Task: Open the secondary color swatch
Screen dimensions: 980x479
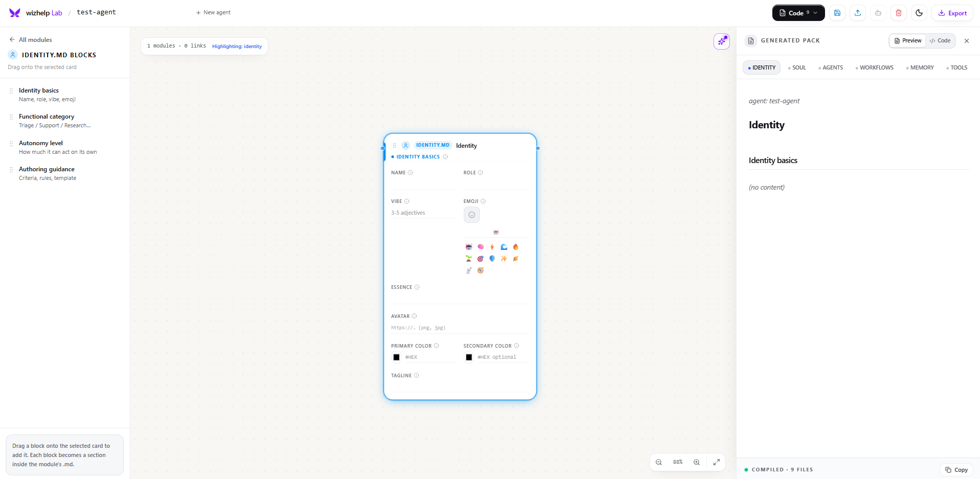Action: point(469,357)
